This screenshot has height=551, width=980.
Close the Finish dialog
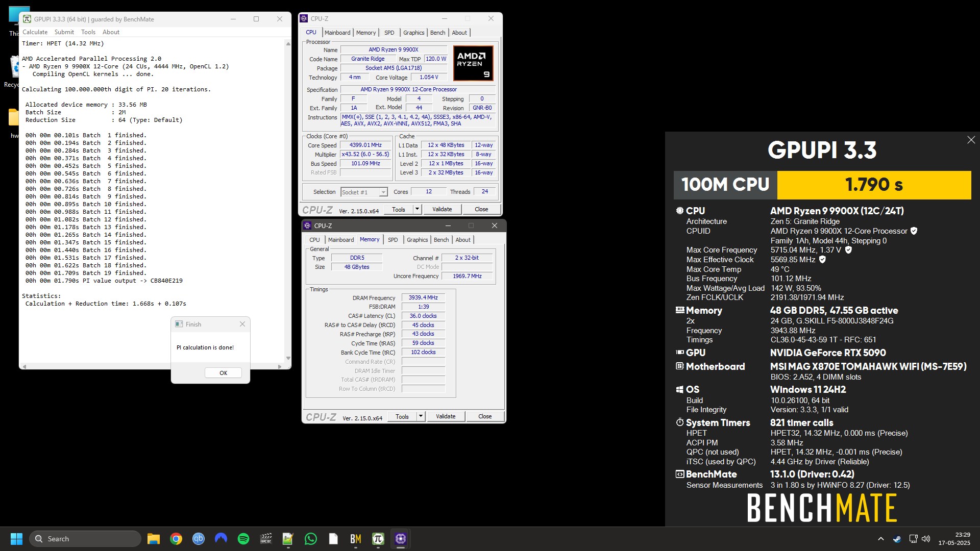click(242, 324)
